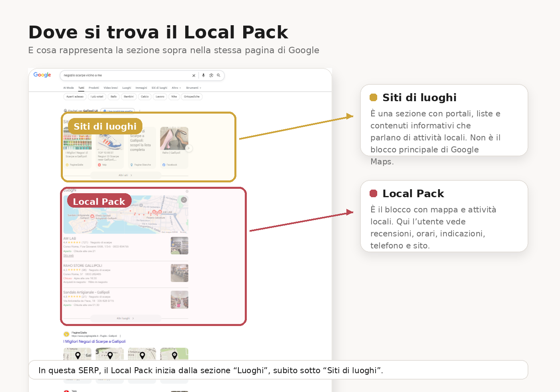560x392 pixels.
Task: Open the PagineGialle card in Siti di luoghi
Action: (x=78, y=148)
